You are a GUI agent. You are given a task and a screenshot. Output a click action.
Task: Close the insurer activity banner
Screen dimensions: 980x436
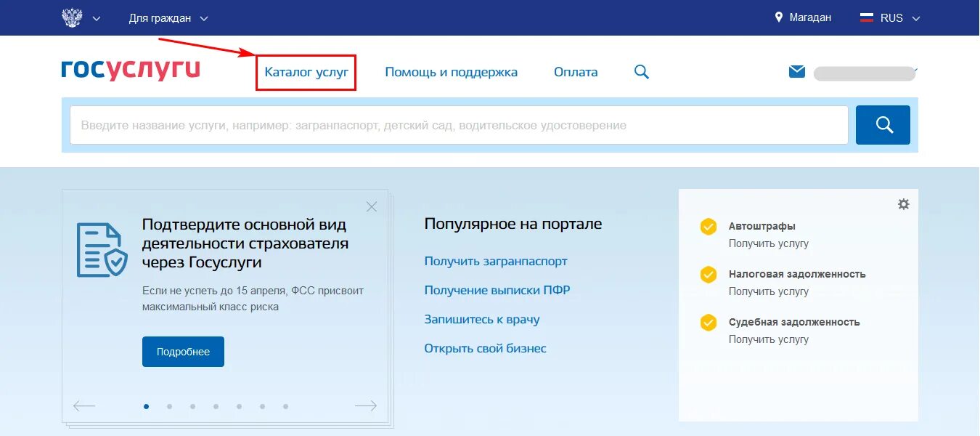coord(372,206)
